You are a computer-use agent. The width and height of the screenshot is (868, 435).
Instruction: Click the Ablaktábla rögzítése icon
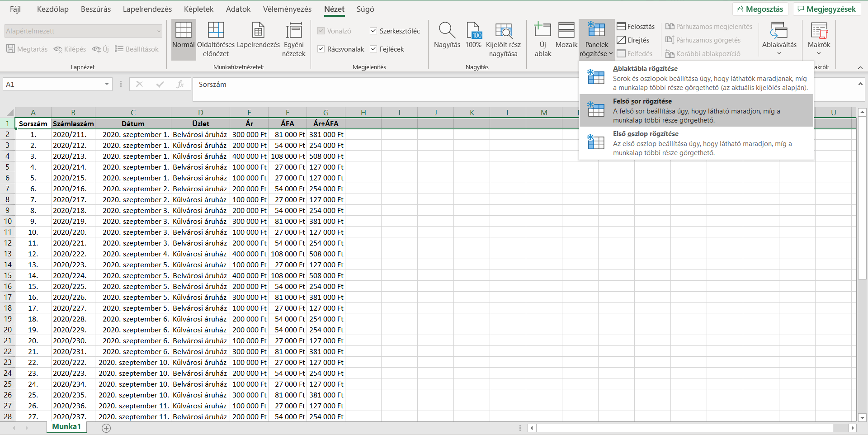click(x=596, y=76)
